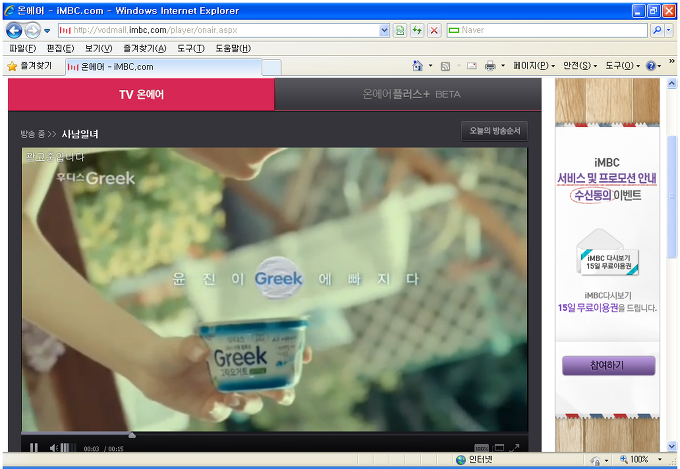Switch to the TV 온에어 tab

tap(141, 95)
